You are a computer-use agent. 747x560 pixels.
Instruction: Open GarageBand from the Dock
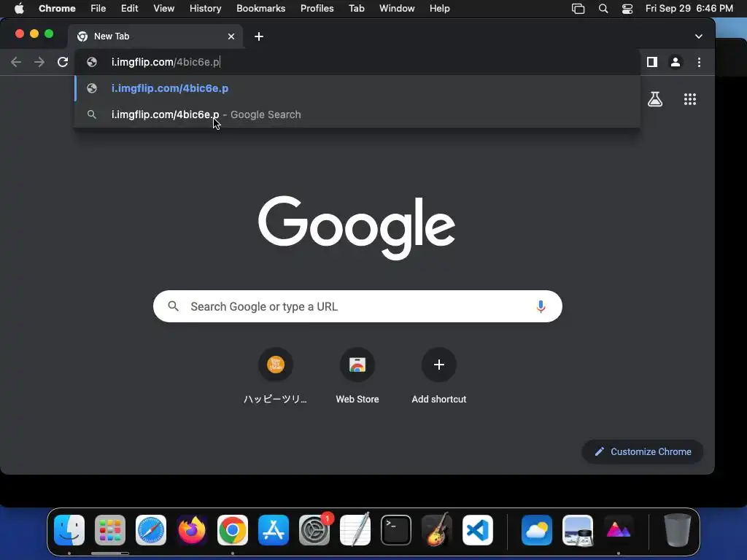click(x=437, y=530)
